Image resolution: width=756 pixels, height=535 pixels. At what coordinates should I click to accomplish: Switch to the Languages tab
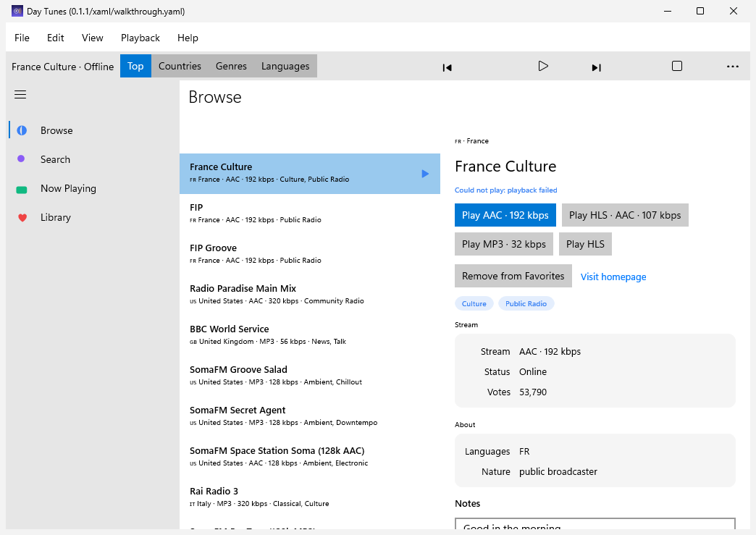[x=285, y=66]
